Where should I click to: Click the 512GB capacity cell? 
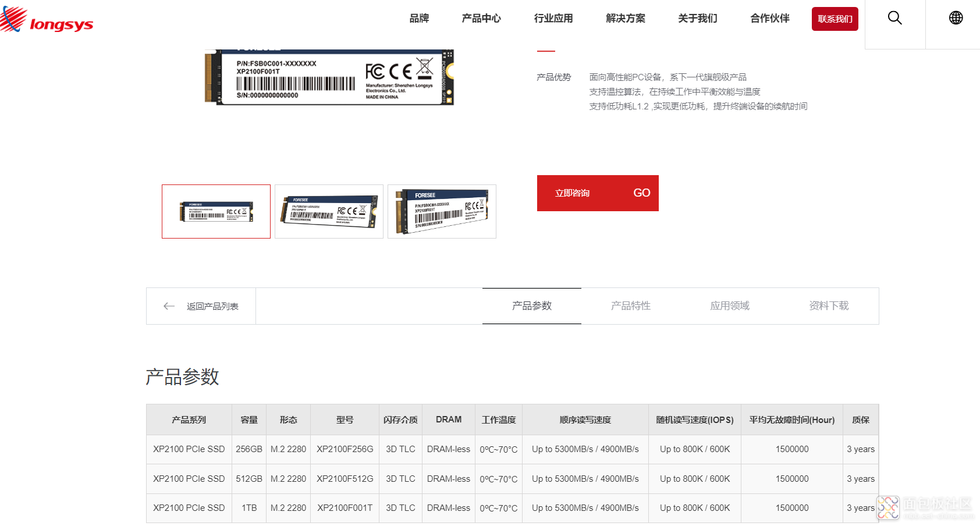click(x=249, y=479)
